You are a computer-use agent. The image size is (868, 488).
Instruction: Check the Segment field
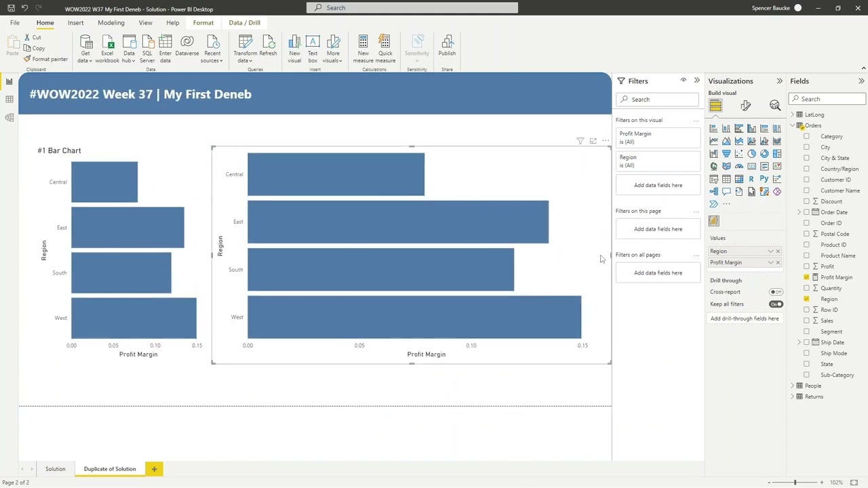point(806,331)
